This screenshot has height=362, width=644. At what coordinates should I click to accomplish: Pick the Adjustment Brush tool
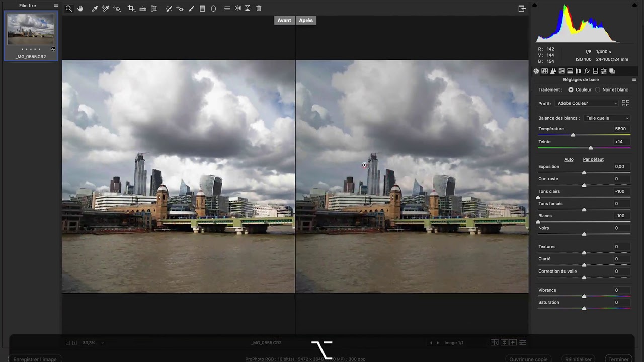[191, 9]
